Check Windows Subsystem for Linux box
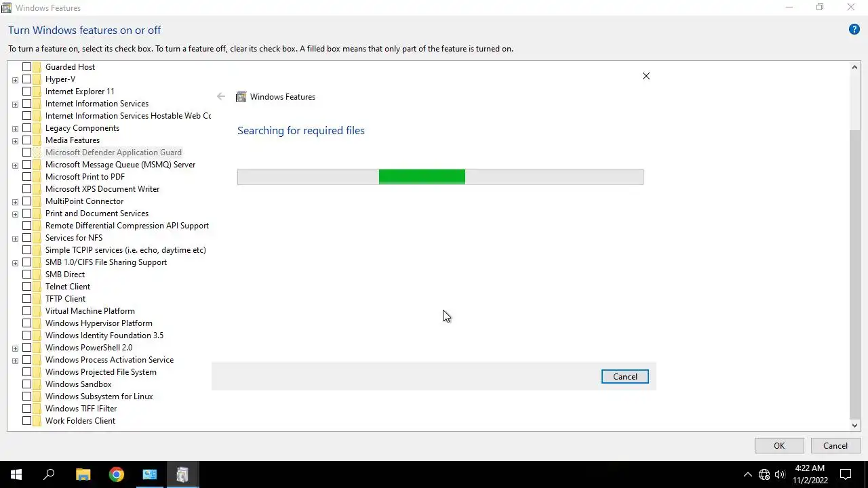Viewport: 868px width, 488px height. tap(27, 396)
